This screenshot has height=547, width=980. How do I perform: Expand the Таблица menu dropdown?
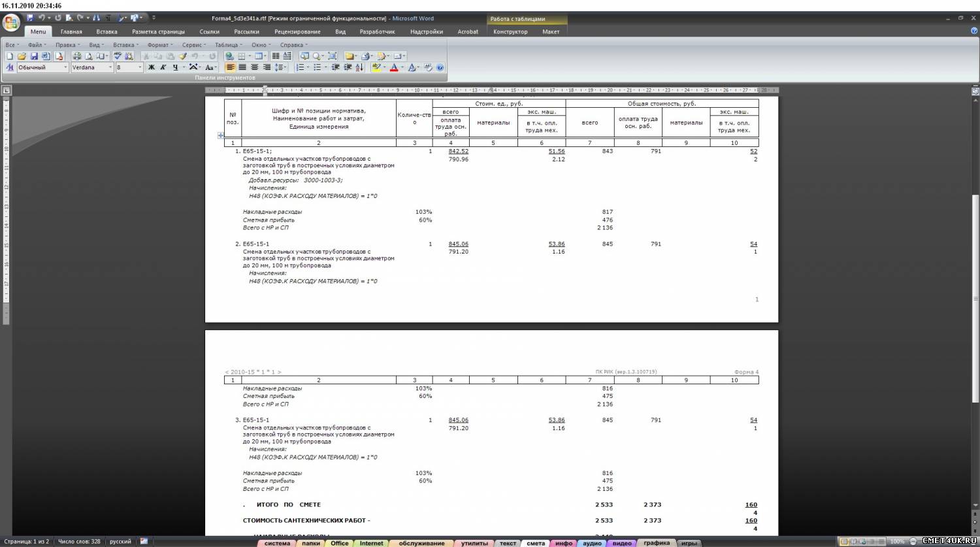coord(229,45)
